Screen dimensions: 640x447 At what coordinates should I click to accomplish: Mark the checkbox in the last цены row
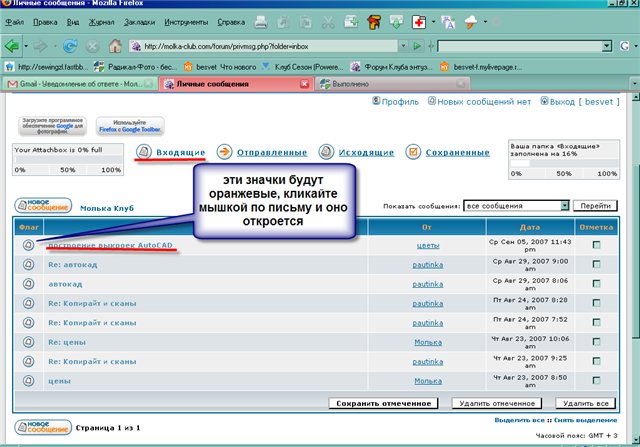pos(596,381)
